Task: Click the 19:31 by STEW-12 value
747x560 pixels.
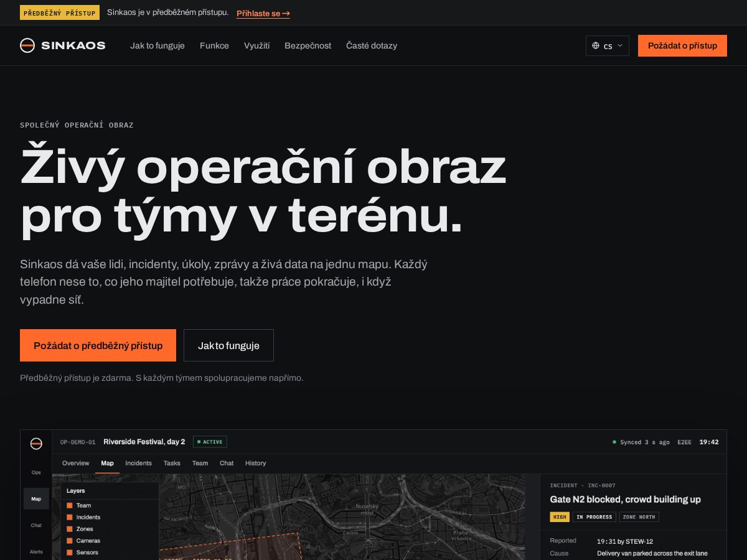Action: click(625, 541)
